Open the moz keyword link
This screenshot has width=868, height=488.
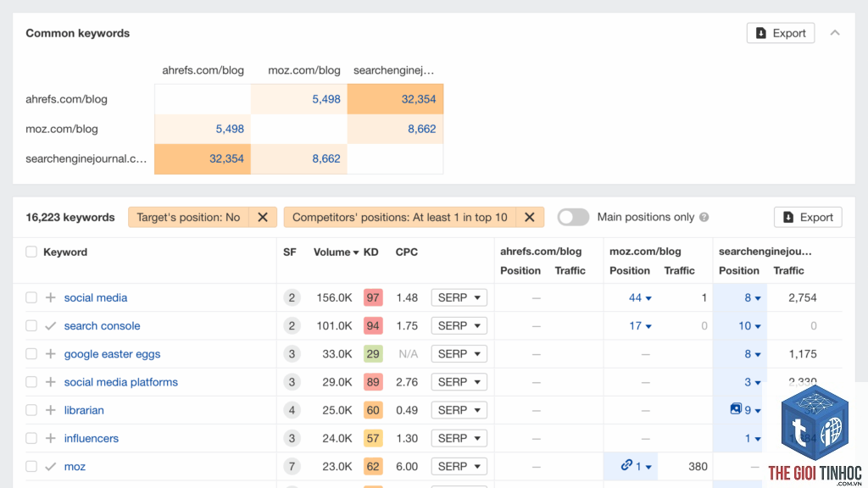point(75,467)
